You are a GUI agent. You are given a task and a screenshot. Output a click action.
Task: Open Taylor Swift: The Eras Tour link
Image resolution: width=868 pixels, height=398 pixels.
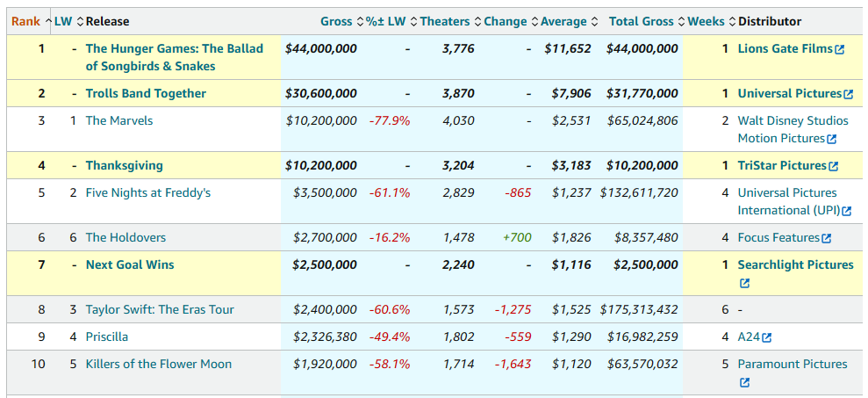coord(158,309)
